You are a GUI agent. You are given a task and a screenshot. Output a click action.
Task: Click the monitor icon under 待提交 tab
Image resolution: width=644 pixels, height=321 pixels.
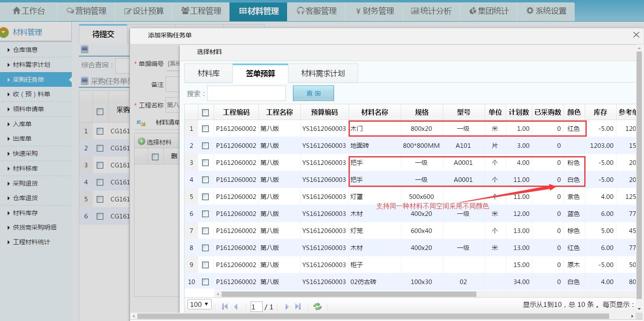(85, 49)
